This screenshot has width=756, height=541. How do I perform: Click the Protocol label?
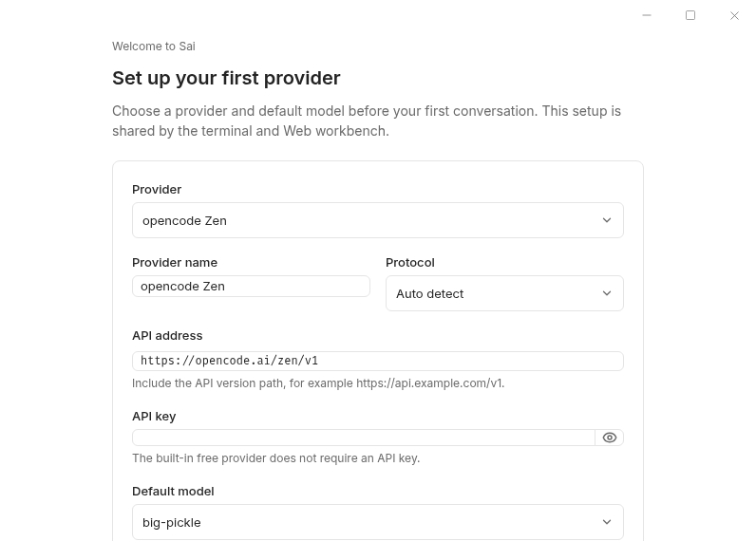tap(410, 263)
